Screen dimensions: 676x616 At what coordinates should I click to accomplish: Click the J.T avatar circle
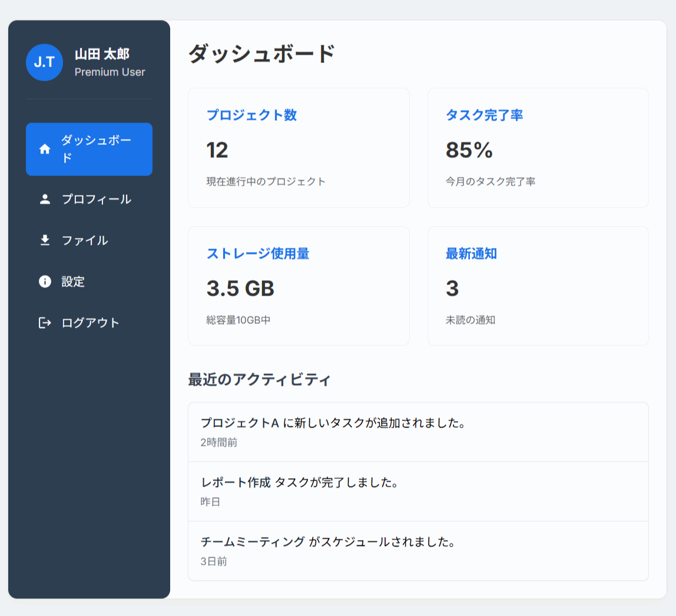tap(44, 62)
